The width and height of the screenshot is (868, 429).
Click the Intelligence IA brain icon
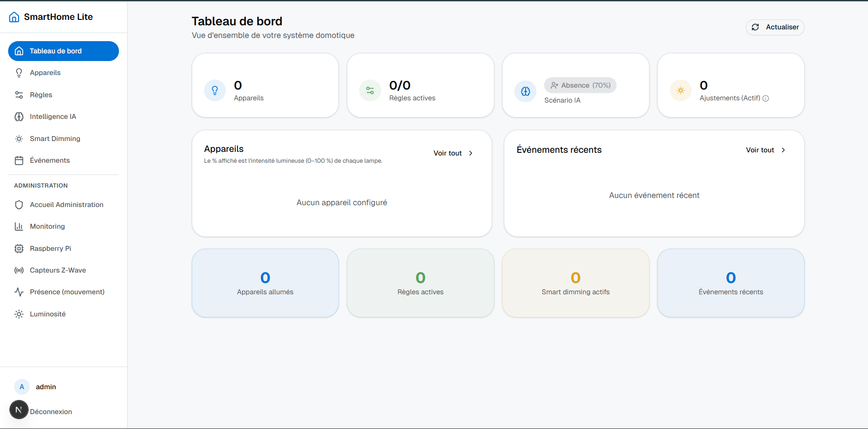19,116
